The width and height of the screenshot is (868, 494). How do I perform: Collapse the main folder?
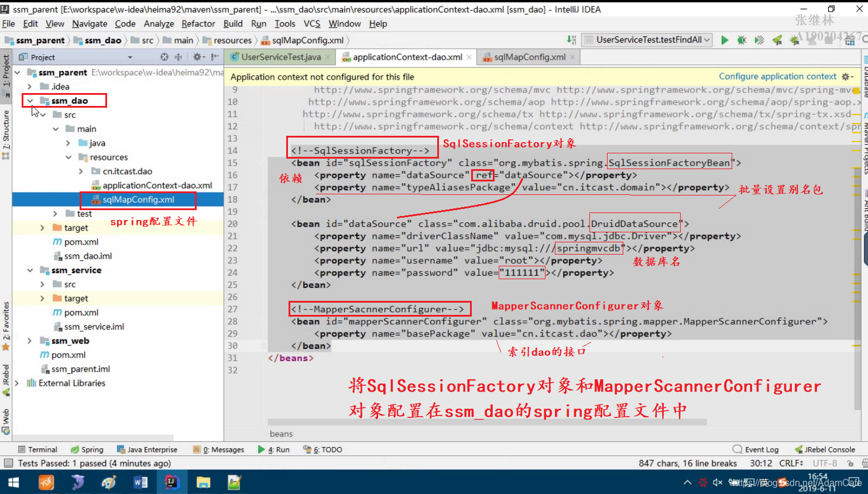coord(56,129)
